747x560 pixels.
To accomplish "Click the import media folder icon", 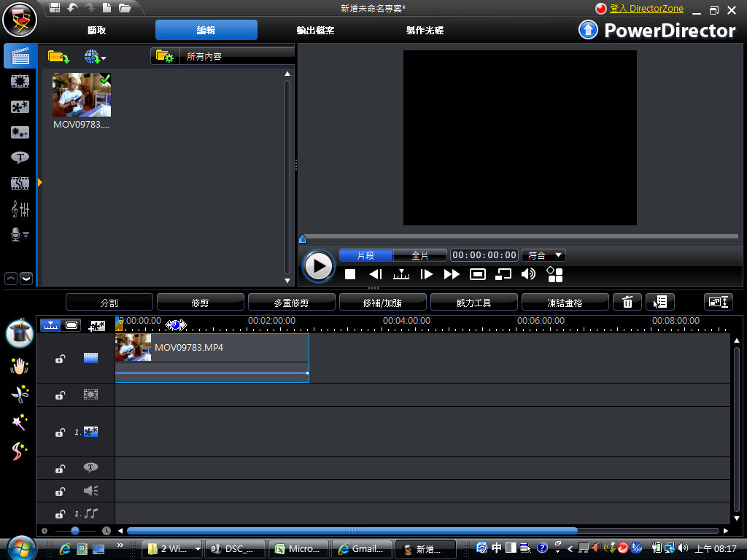I will [58, 56].
